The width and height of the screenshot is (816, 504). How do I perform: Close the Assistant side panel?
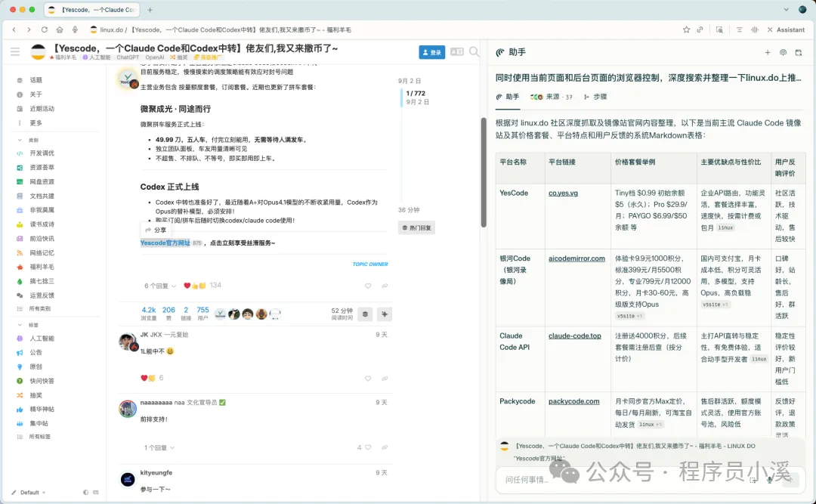(770, 29)
